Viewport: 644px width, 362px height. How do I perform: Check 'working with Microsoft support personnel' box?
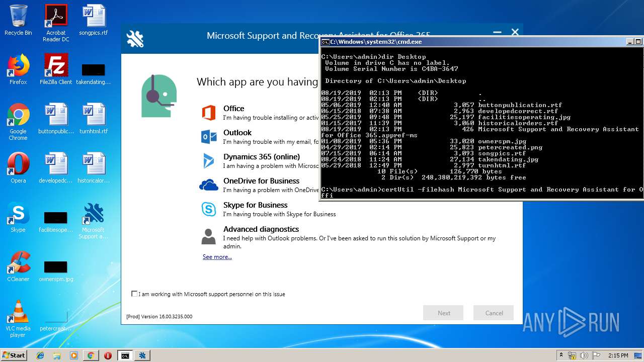click(x=134, y=294)
